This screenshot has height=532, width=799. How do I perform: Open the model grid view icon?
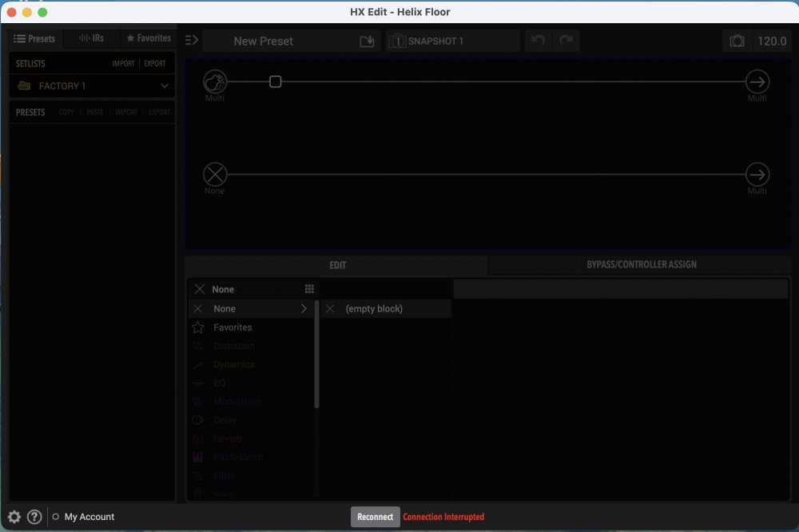(309, 289)
